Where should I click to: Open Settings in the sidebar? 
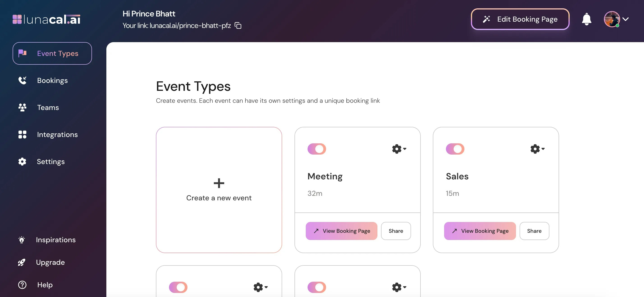click(50, 162)
